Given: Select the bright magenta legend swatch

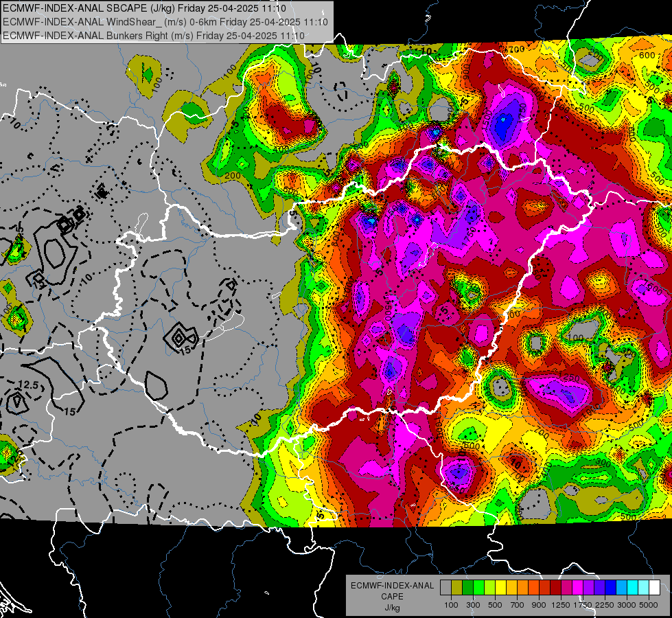Looking at the screenshot, I should (x=578, y=588).
